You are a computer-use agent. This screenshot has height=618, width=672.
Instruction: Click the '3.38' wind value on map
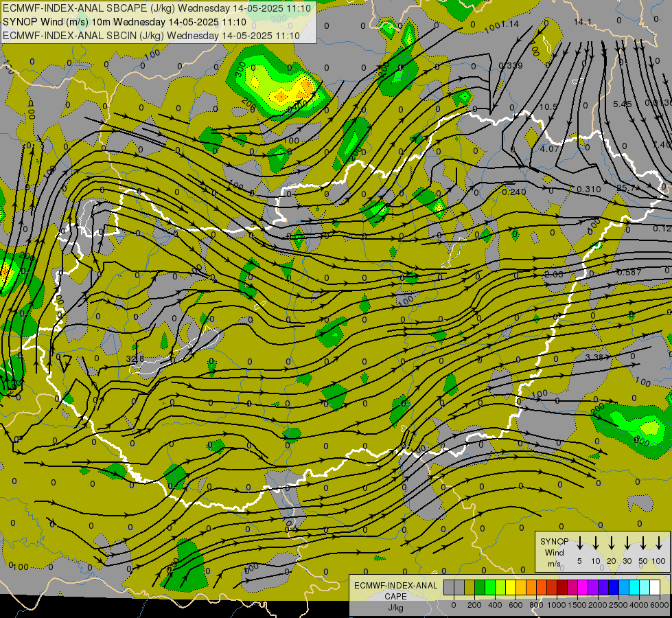594,357
